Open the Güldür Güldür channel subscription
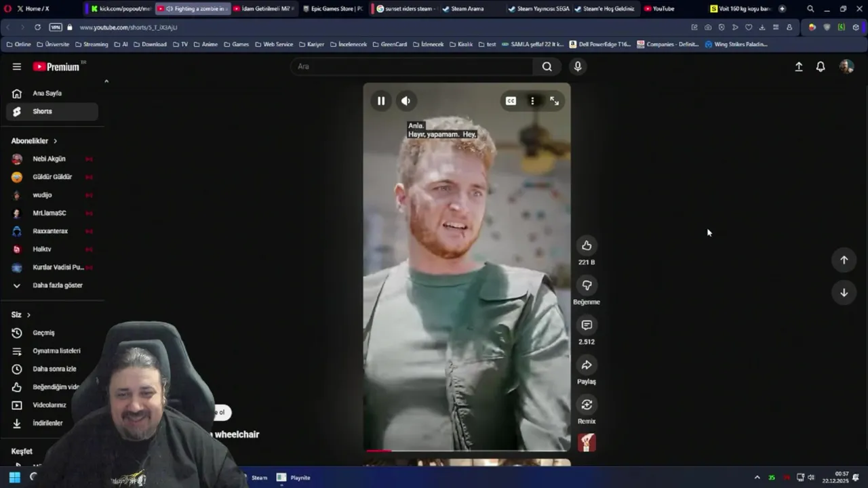Viewport: 868px width, 488px height. click(x=52, y=177)
